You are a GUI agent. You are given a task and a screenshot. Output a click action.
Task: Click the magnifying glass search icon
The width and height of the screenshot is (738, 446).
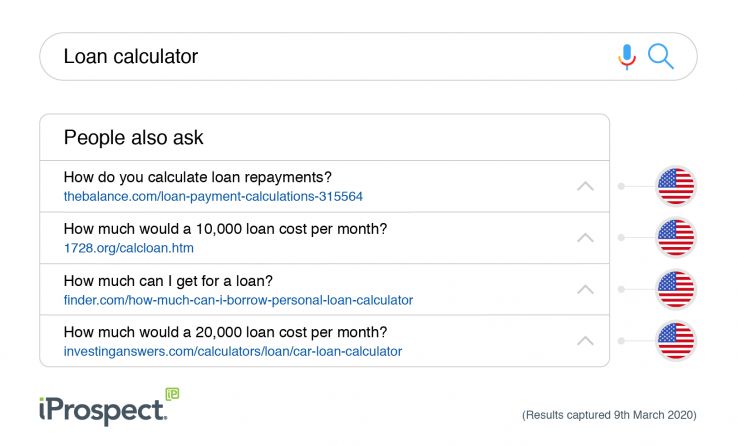pos(661,57)
